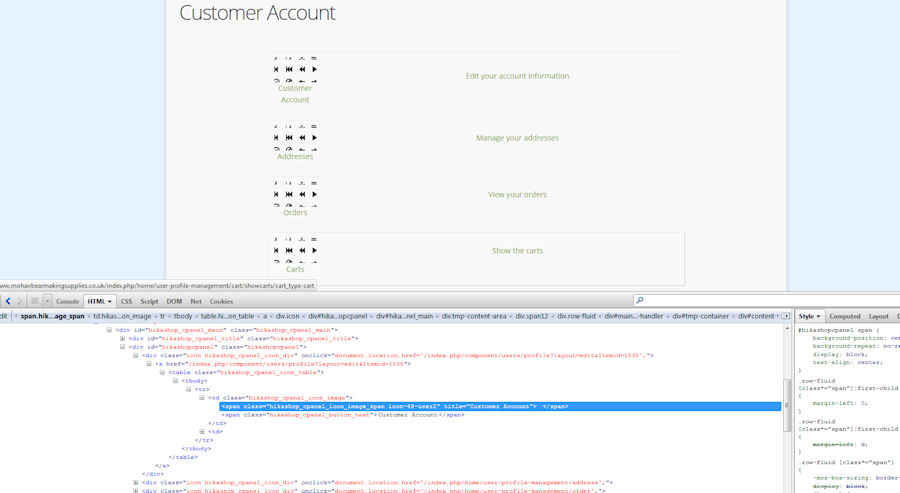Switch to Firebug Console tab
This screenshot has width=900, height=493.
point(67,301)
